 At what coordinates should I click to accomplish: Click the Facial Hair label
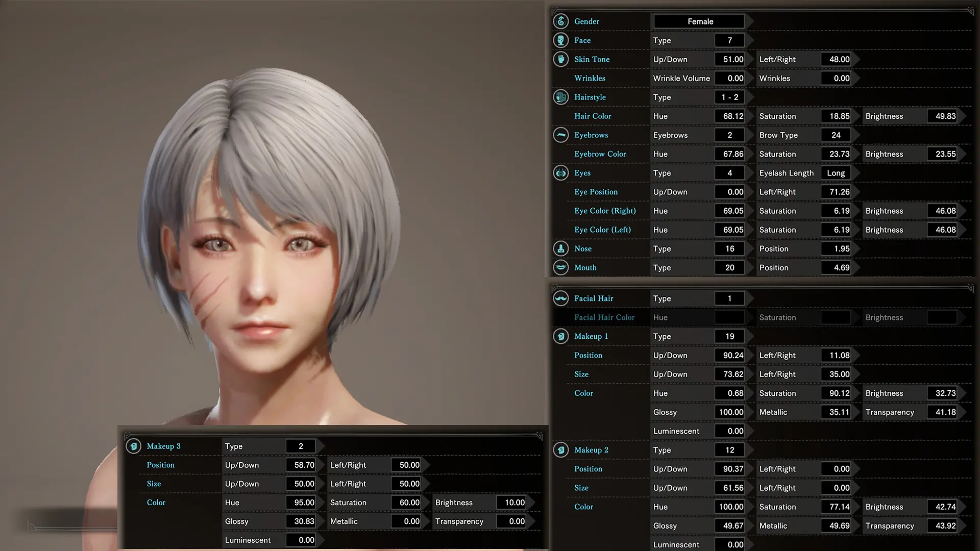coord(594,298)
